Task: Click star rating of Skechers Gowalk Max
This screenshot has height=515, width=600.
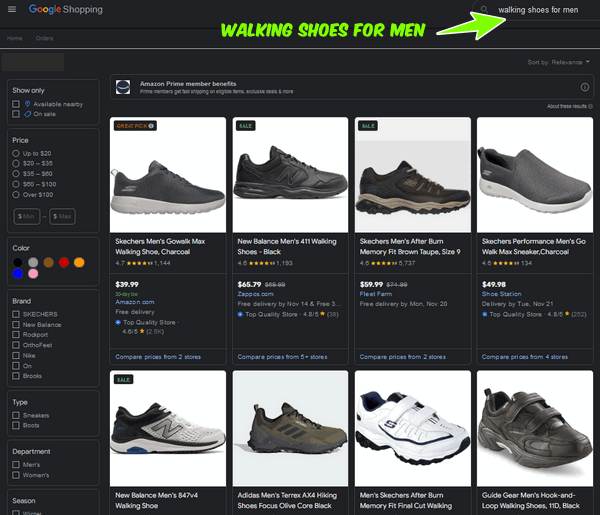Action: click(140, 263)
